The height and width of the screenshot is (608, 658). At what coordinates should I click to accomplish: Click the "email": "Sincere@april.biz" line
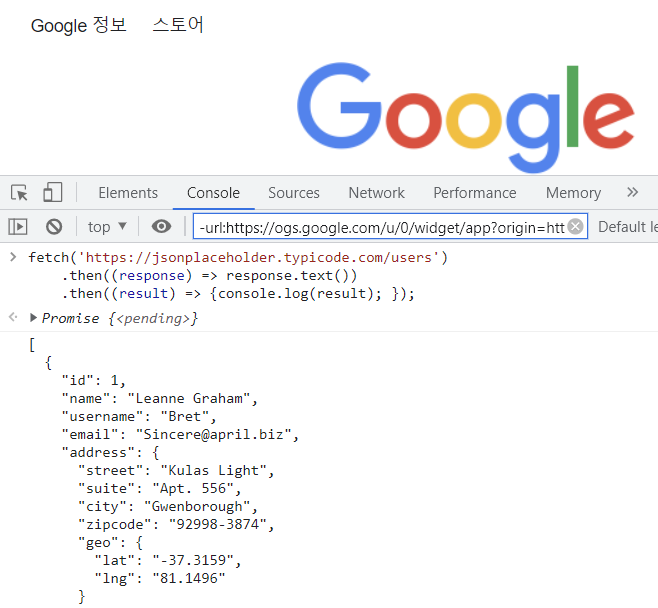pyautogui.click(x=180, y=435)
